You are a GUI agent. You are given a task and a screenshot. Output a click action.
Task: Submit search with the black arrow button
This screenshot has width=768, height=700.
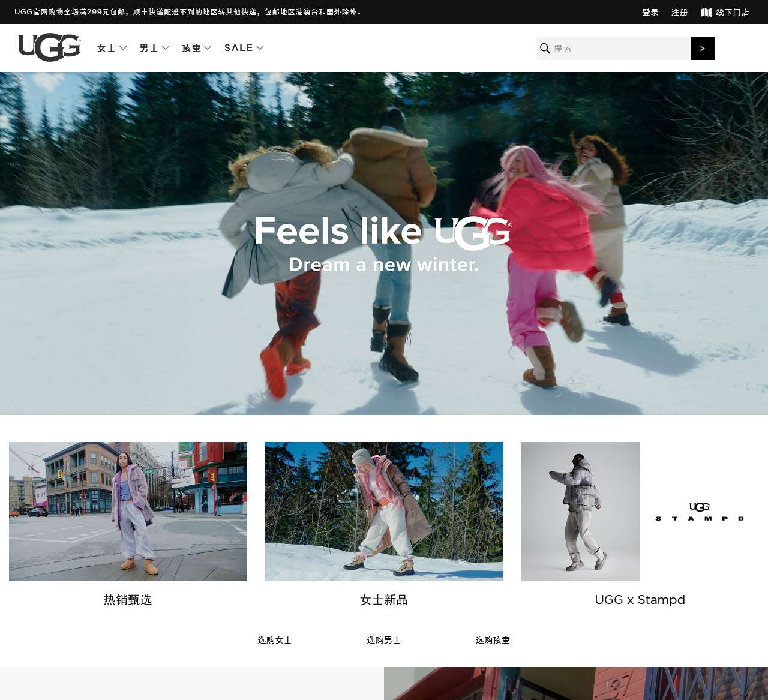pos(703,48)
